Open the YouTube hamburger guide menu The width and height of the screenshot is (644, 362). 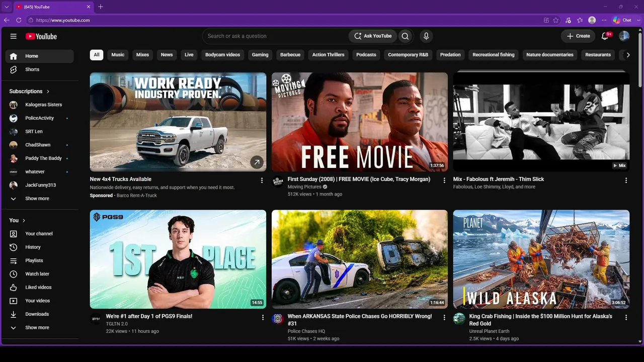click(x=14, y=36)
